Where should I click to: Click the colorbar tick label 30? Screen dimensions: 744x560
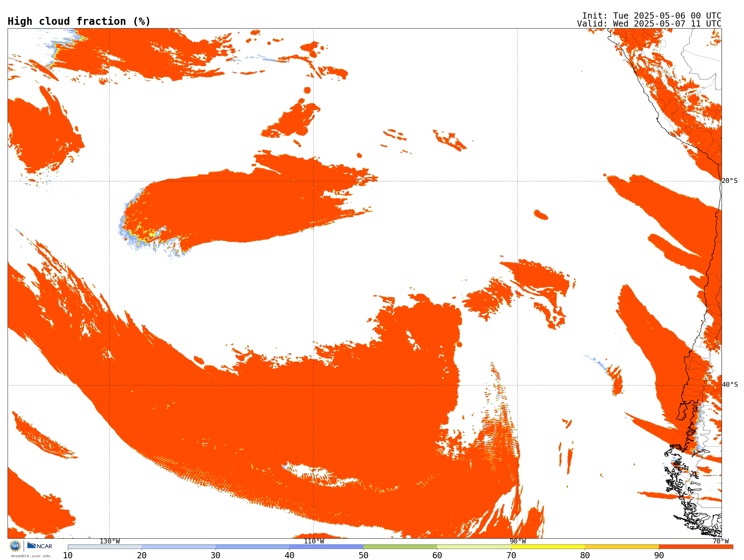216,556
